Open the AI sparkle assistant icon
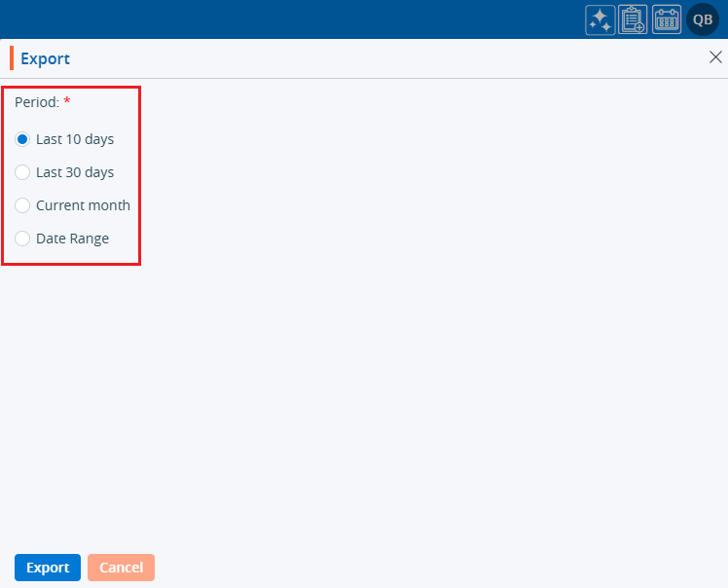 tap(600, 19)
